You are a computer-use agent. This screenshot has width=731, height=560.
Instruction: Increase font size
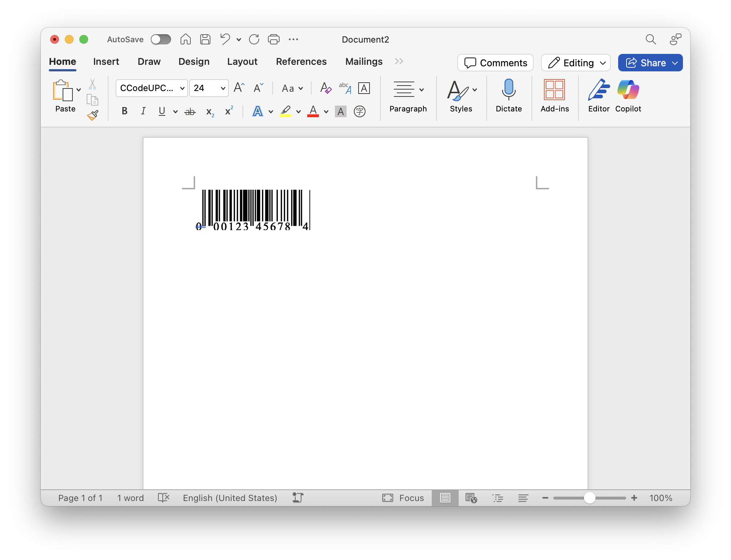239,88
